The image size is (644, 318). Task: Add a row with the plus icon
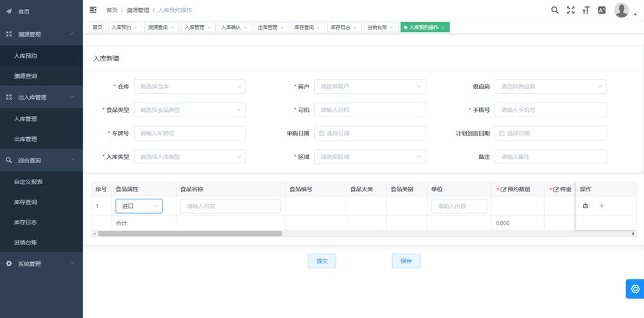[602, 206]
